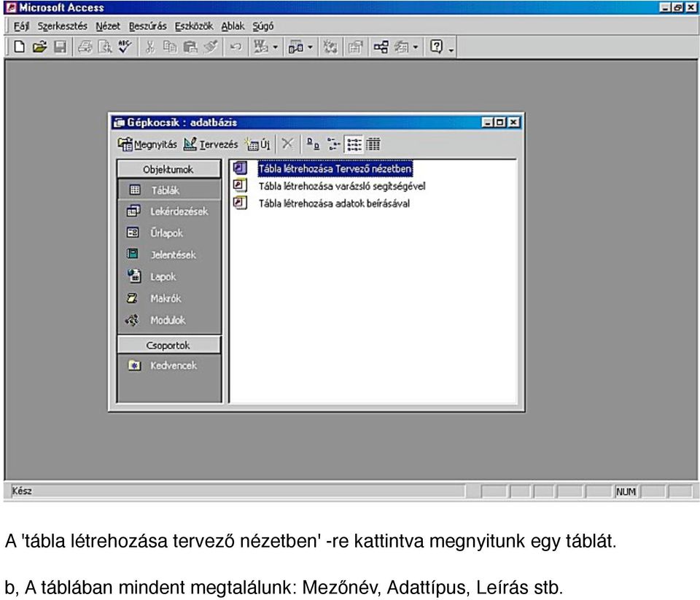This screenshot has height=600, width=700.
Task: Switch to Details view
Action: coord(373,144)
